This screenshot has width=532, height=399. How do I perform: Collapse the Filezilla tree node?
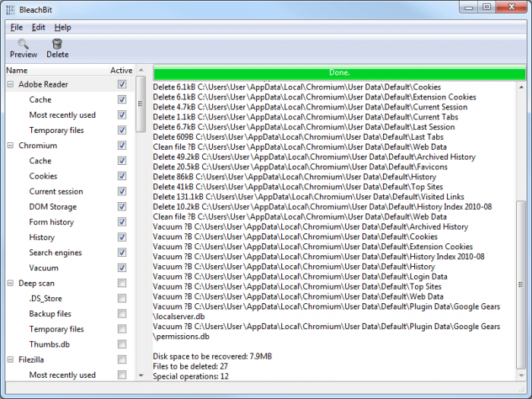click(x=11, y=359)
